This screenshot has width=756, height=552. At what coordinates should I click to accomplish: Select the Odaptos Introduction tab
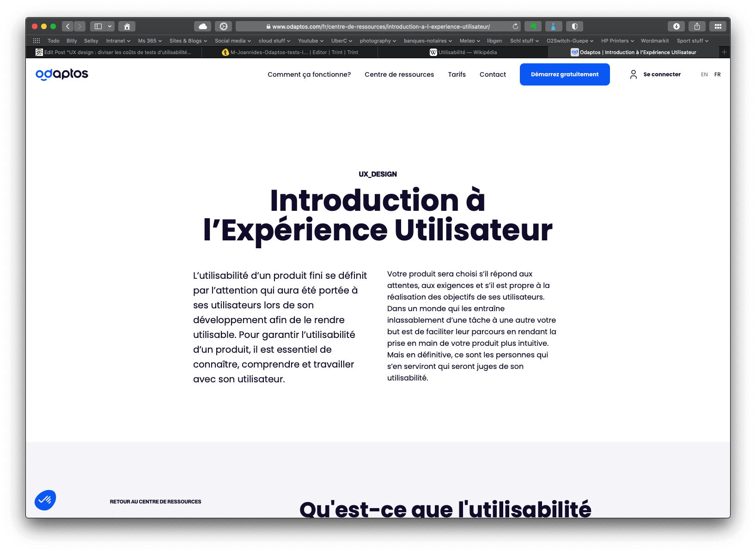(634, 52)
